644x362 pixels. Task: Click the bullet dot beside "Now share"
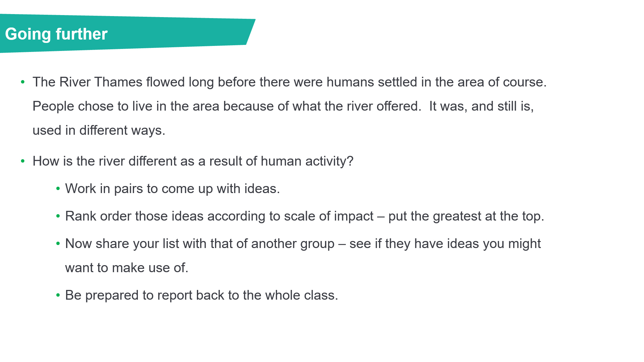(x=58, y=244)
